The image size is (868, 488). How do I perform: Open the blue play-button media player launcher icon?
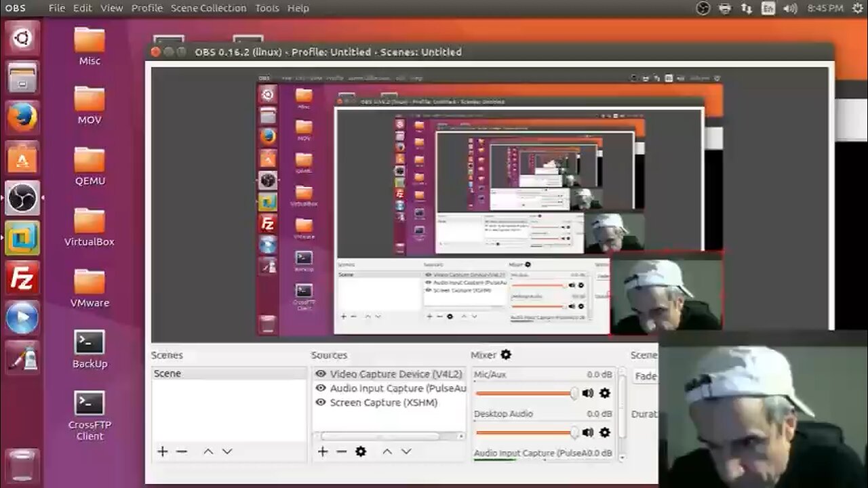(x=22, y=318)
